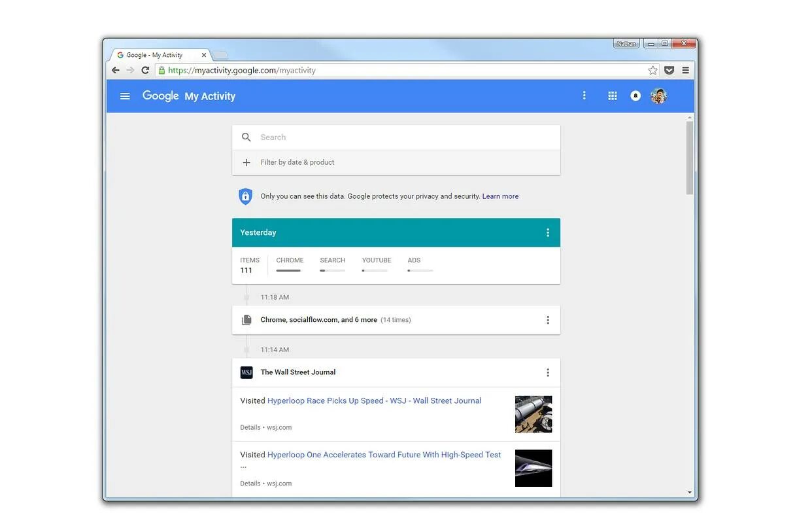The image size is (812, 530).
Task: Click the My Activity title
Action: click(210, 96)
